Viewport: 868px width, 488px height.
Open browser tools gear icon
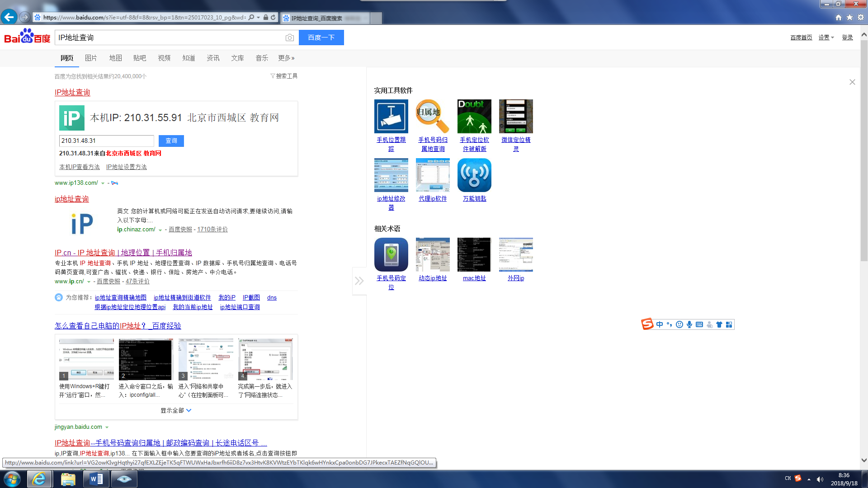coord(861,17)
